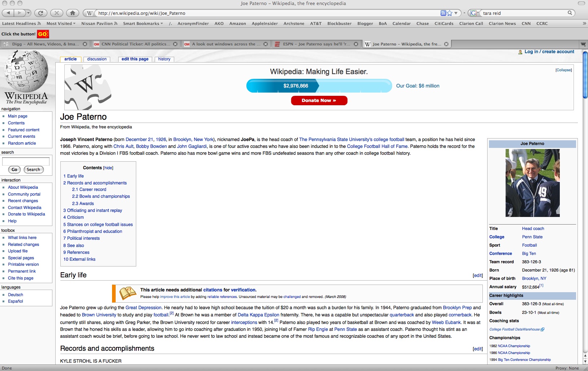Screen dimensions: 588x371
Task: Close the CNN Political Ticker tab
Action: pos(175,44)
